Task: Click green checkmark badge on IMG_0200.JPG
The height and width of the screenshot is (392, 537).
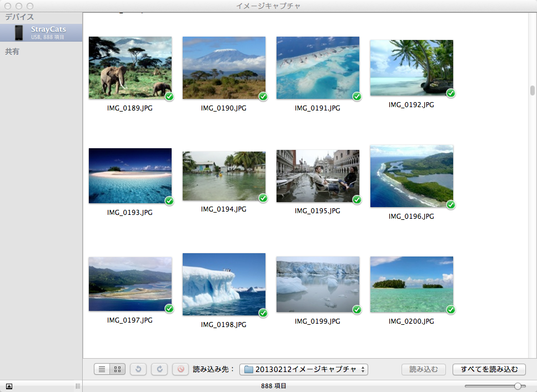Action: tap(451, 310)
